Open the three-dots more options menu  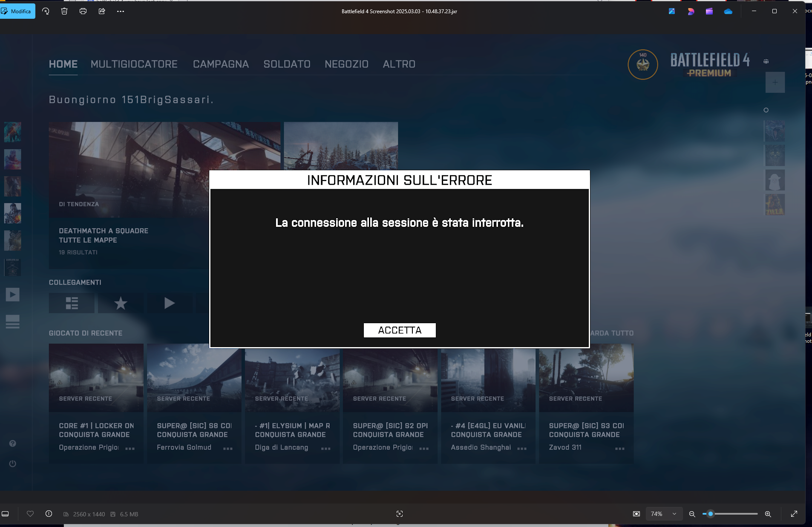[x=121, y=11]
